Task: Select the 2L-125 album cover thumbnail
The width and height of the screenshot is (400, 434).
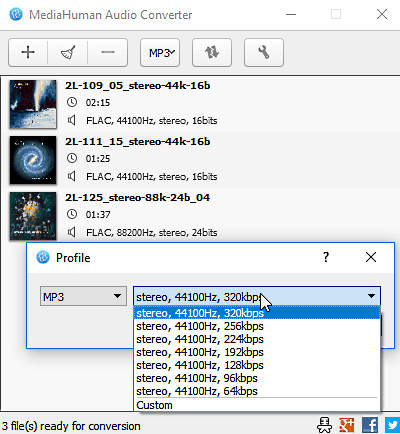Action: [x=33, y=216]
